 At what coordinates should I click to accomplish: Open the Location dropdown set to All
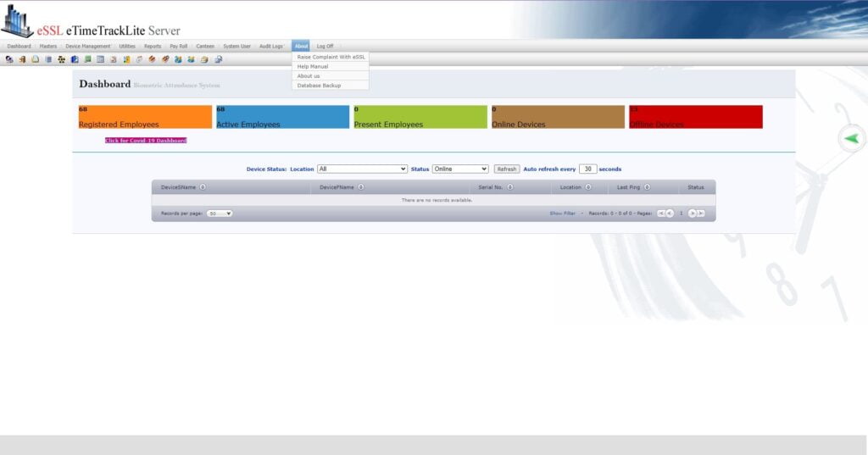coord(362,169)
